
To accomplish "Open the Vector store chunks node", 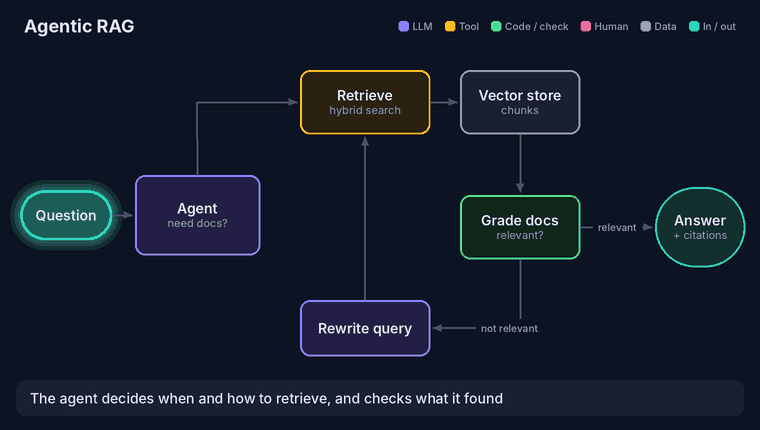I will (520, 102).
